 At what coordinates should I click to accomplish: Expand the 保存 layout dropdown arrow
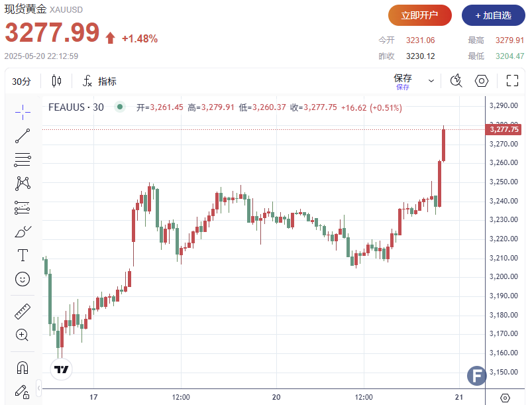(431, 81)
